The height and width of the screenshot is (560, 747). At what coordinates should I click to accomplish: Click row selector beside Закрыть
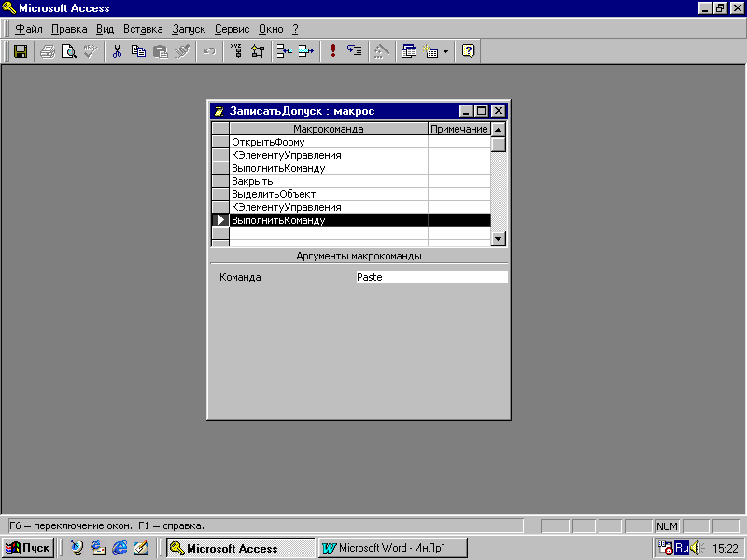(x=220, y=181)
